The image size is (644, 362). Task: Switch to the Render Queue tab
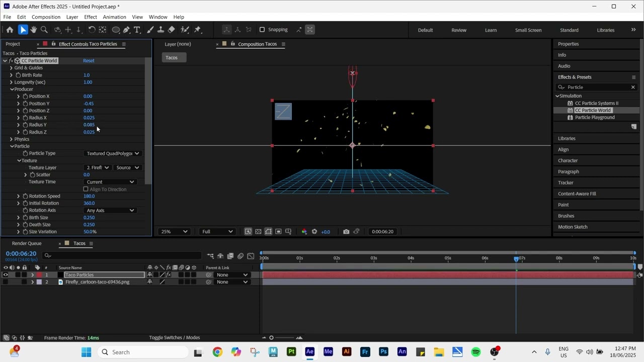27,243
